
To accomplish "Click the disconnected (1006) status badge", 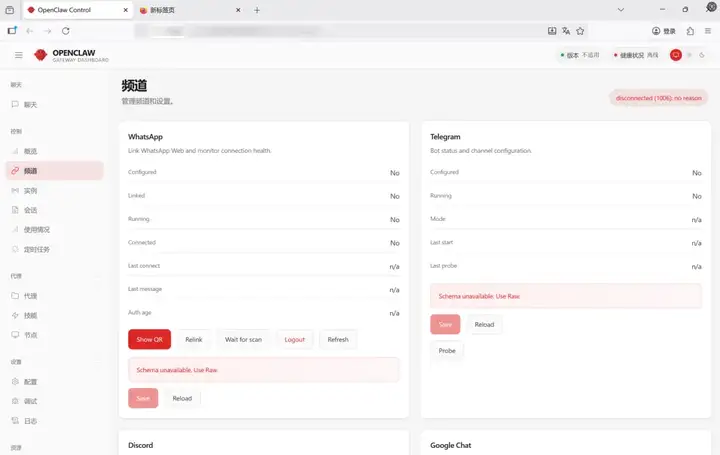I will (658, 98).
